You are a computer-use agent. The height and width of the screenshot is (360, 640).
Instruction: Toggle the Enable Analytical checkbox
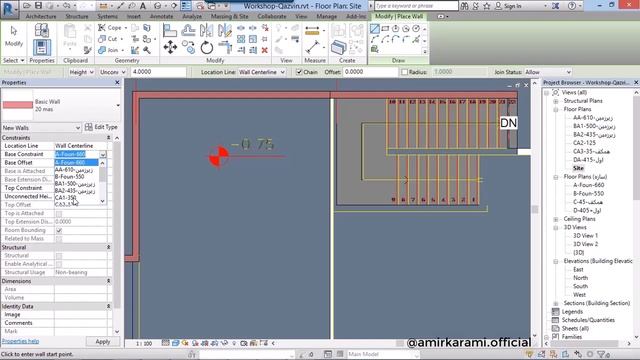point(59,264)
